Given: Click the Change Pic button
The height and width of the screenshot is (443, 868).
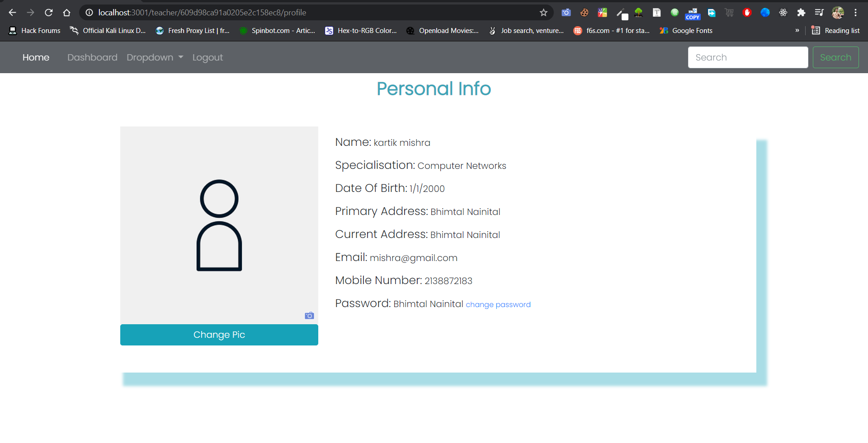Looking at the screenshot, I should tap(219, 335).
